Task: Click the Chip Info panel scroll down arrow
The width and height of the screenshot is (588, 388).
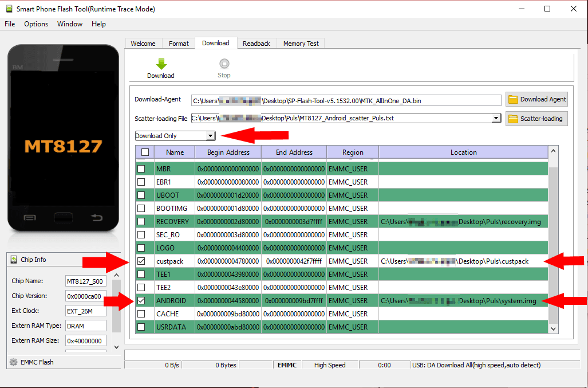Action: 117,347
